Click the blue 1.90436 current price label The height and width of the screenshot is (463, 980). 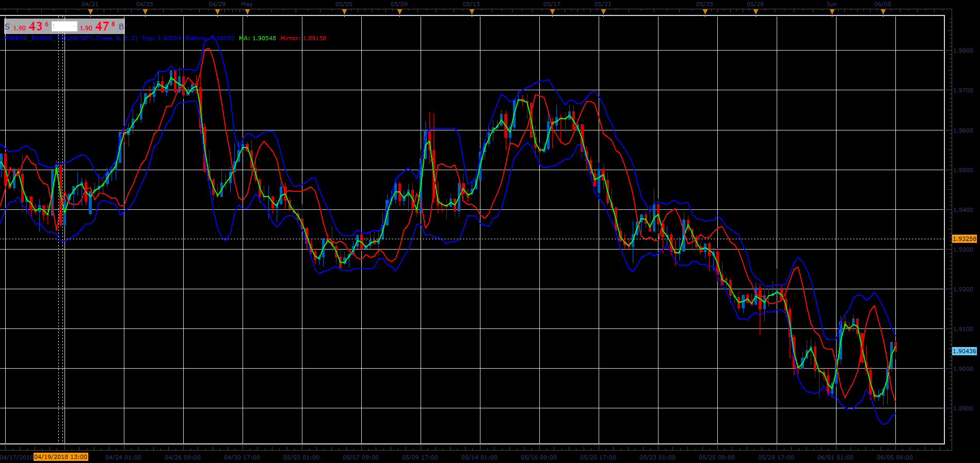pyautogui.click(x=964, y=351)
